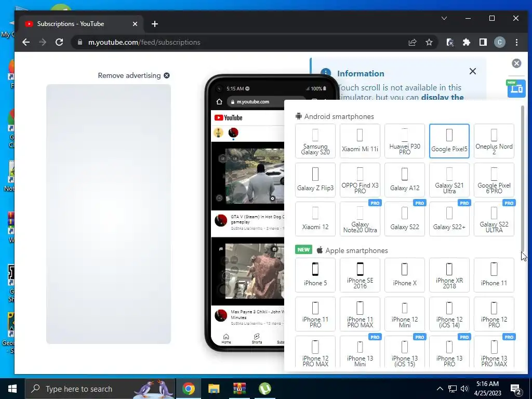Choose the iPhone 12 PRO device

494,314
